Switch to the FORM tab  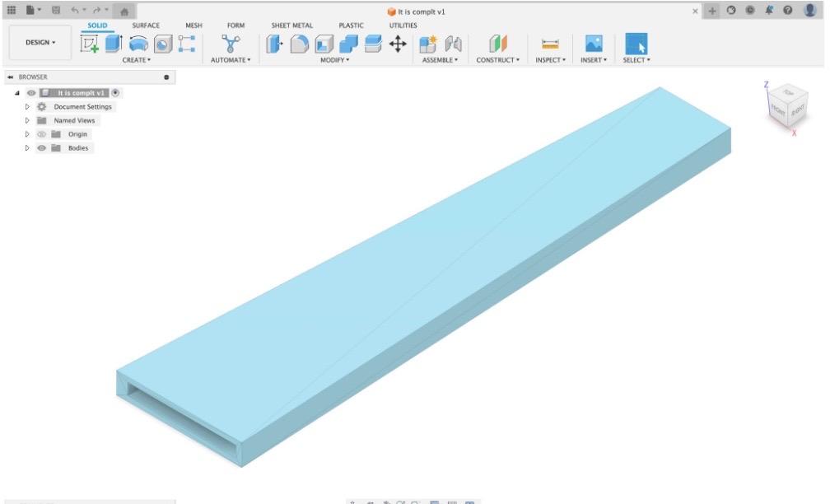coord(235,26)
